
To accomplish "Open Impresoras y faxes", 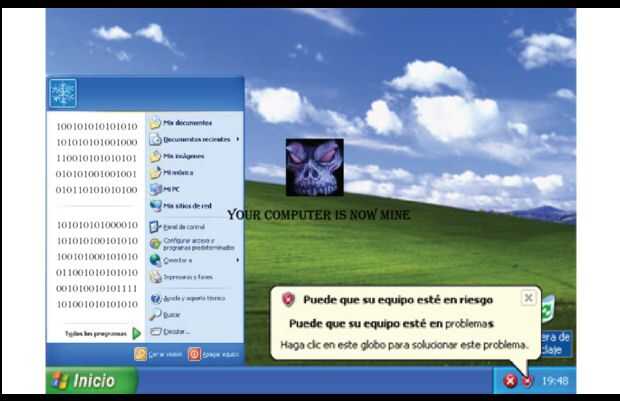I will pos(181,277).
